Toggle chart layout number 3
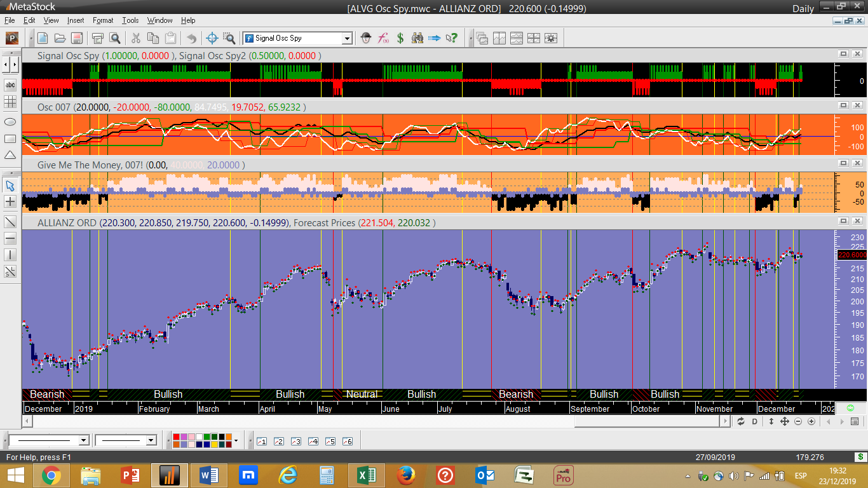Viewport: 868px width, 488px height. point(295,441)
